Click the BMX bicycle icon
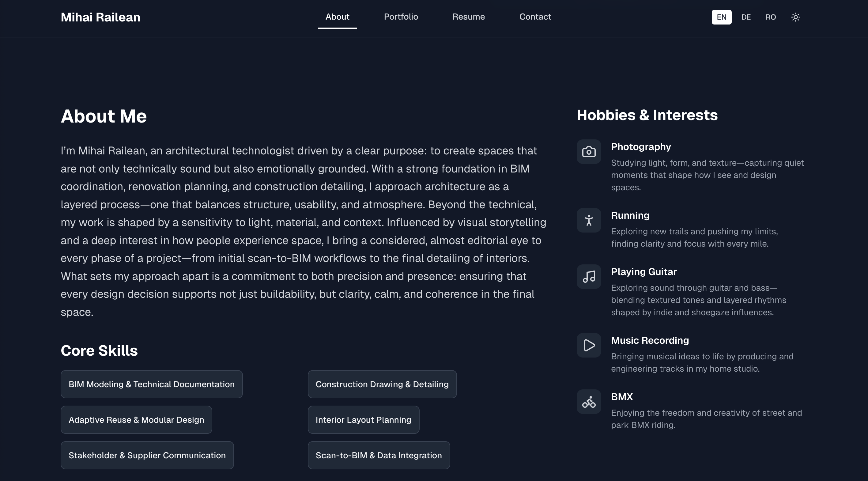 pos(589,402)
